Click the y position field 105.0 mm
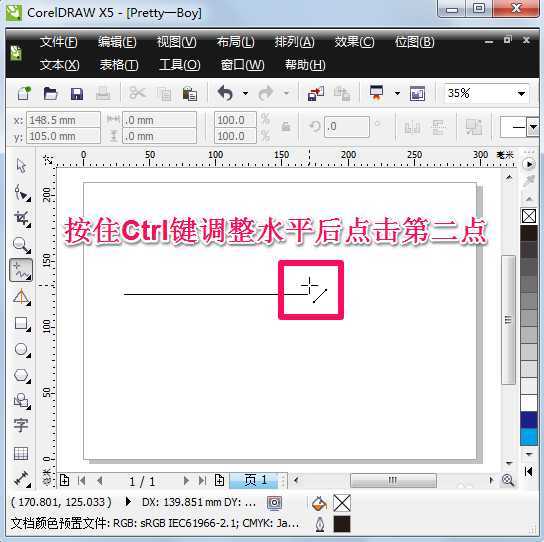The image size is (544, 542). coord(63,136)
